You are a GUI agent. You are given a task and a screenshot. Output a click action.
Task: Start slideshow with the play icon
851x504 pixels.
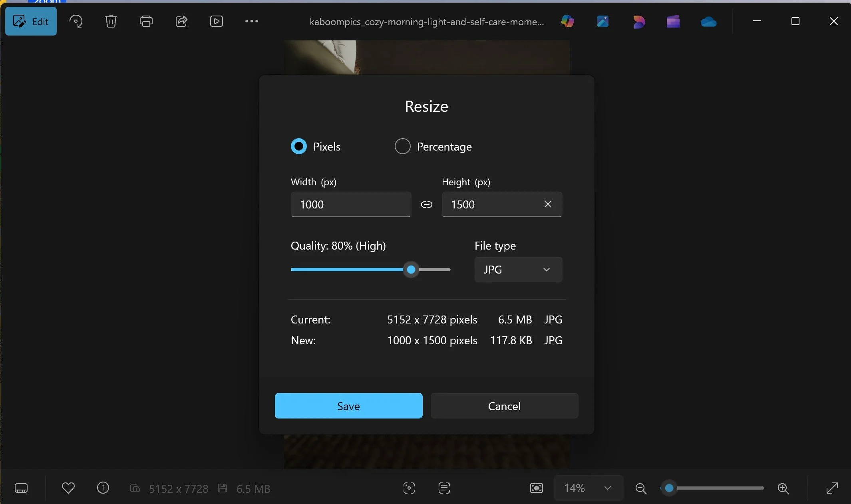point(216,21)
